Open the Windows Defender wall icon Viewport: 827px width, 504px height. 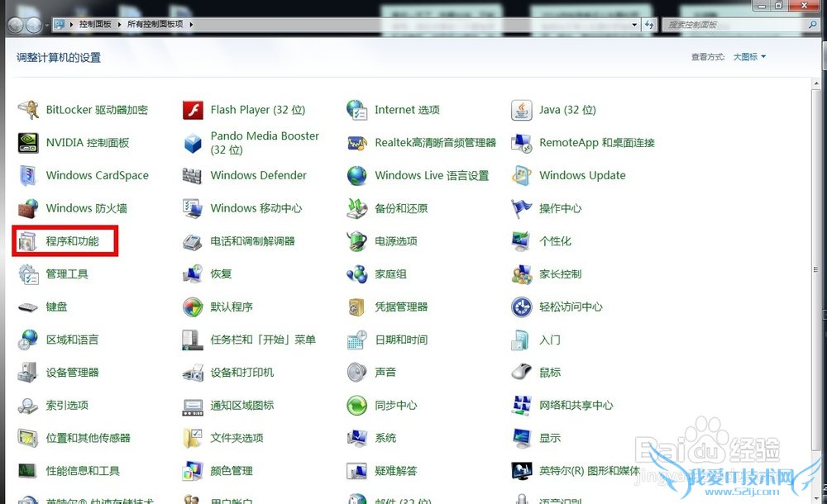click(x=193, y=176)
